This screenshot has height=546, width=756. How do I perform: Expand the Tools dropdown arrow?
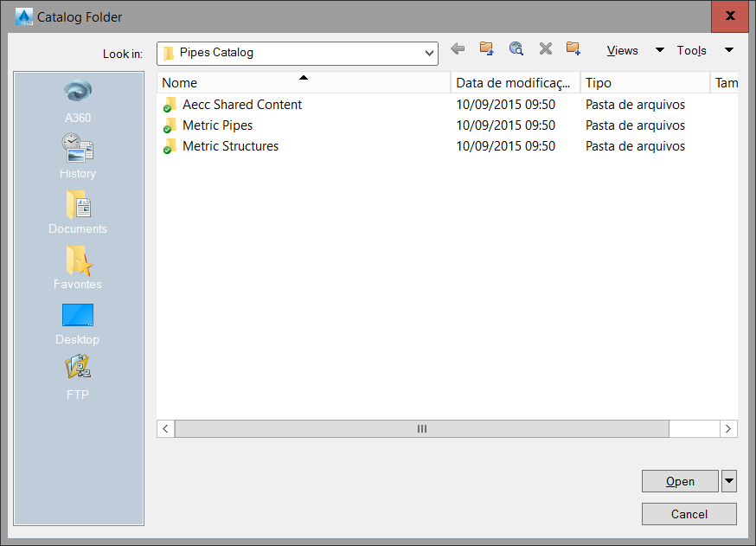coord(729,50)
